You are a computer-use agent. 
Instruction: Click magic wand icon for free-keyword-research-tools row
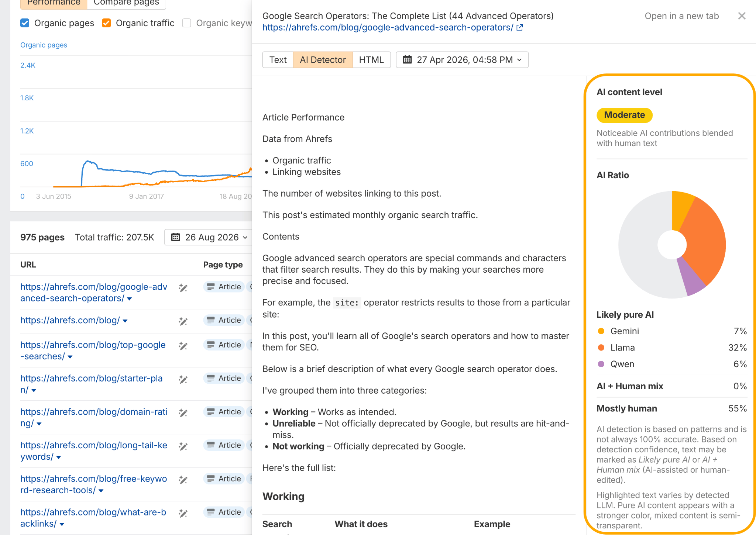point(183,480)
